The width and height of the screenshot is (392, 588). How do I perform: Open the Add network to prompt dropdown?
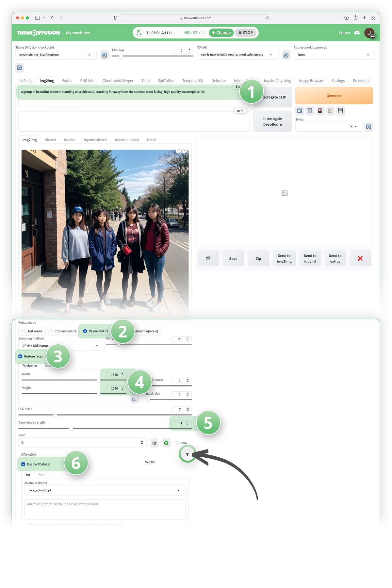[x=334, y=55]
